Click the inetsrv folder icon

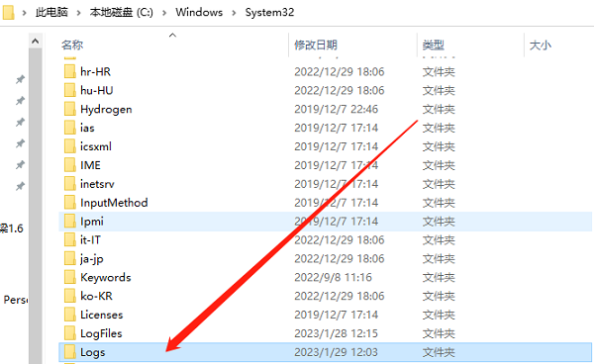coord(69,184)
